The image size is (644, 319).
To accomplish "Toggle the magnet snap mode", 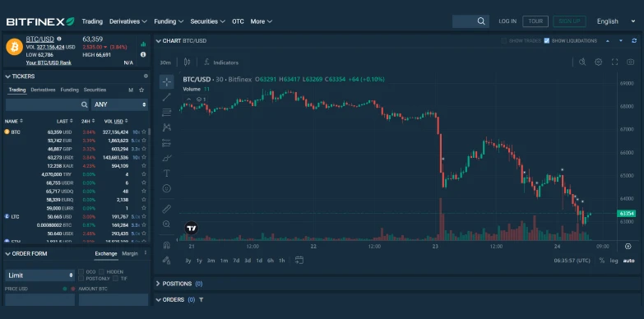I will (x=166, y=245).
